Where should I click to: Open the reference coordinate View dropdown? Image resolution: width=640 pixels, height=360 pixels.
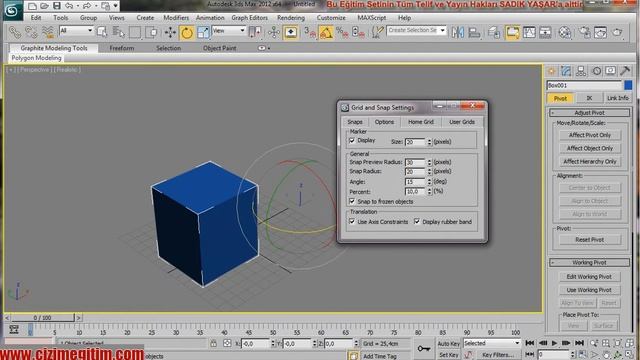(x=229, y=31)
